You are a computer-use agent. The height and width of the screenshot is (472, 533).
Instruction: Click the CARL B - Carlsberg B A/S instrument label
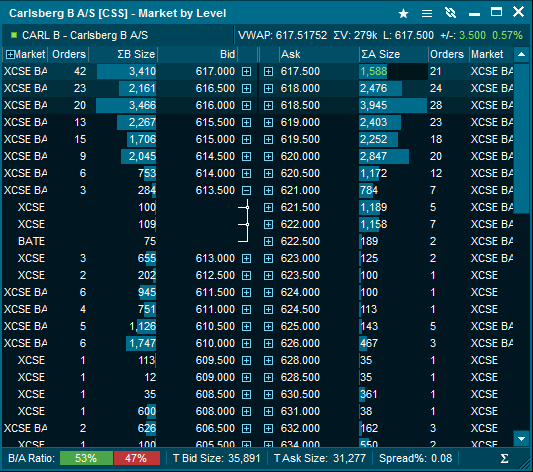click(85, 35)
